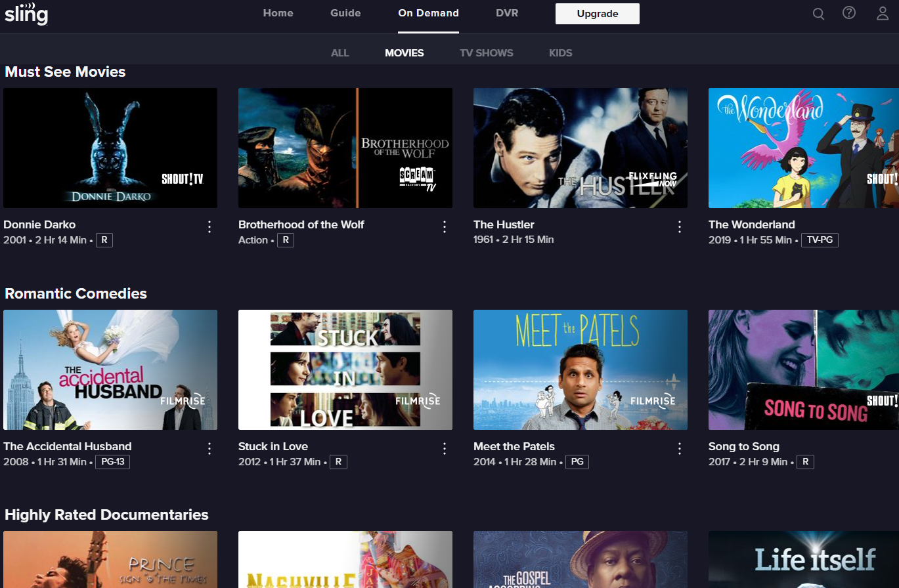Click the R badge for Song to Song
899x588 pixels.
(805, 462)
